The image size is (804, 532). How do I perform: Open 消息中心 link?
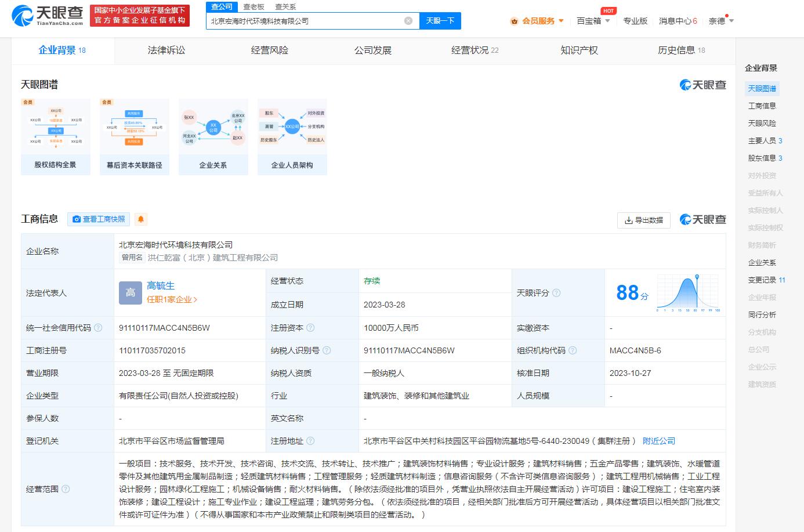tap(678, 21)
